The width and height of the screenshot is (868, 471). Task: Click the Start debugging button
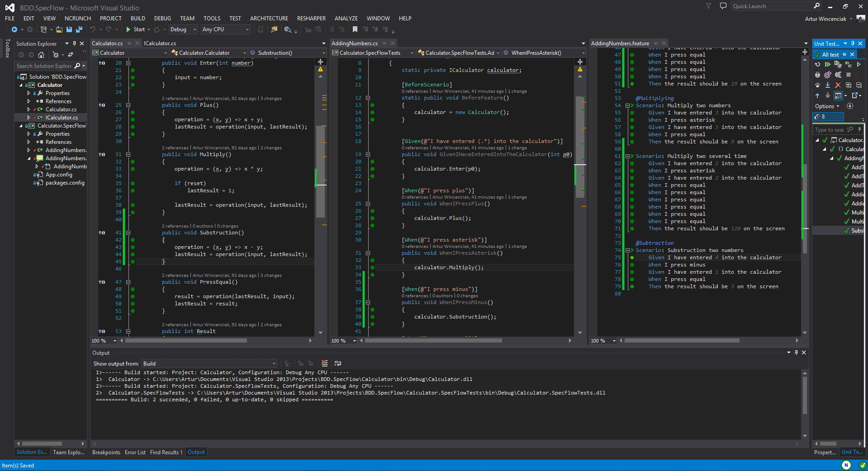[x=135, y=29]
